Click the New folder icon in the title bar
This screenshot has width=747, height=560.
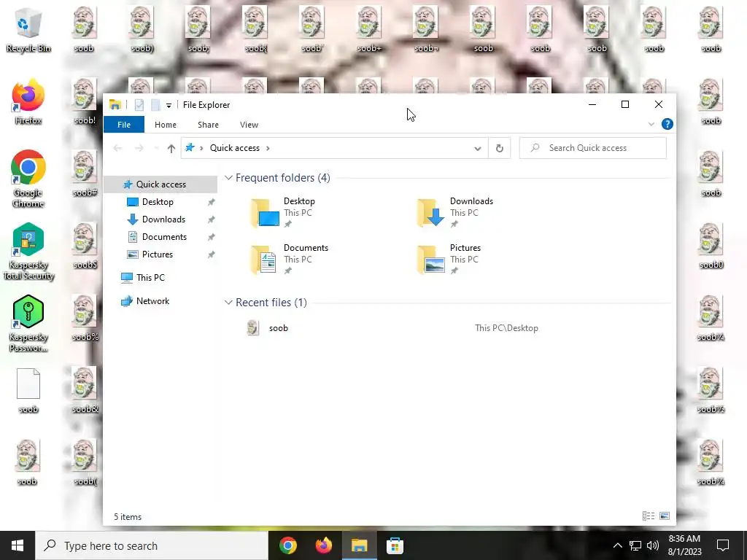pyautogui.click(x=155, y=105)
